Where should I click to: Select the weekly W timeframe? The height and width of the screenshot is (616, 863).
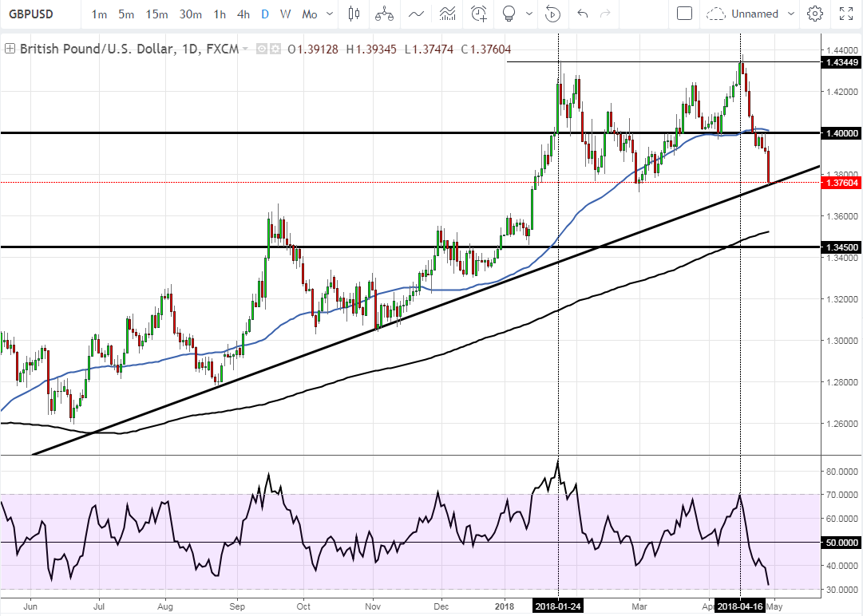pos(285,14)
